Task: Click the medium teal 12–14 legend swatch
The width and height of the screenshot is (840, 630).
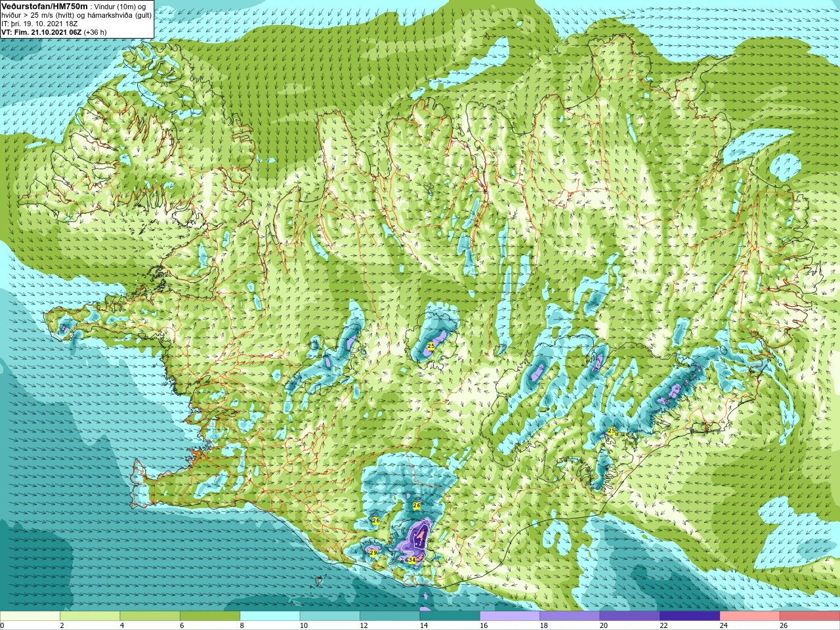Action: (x=390, y=617)
